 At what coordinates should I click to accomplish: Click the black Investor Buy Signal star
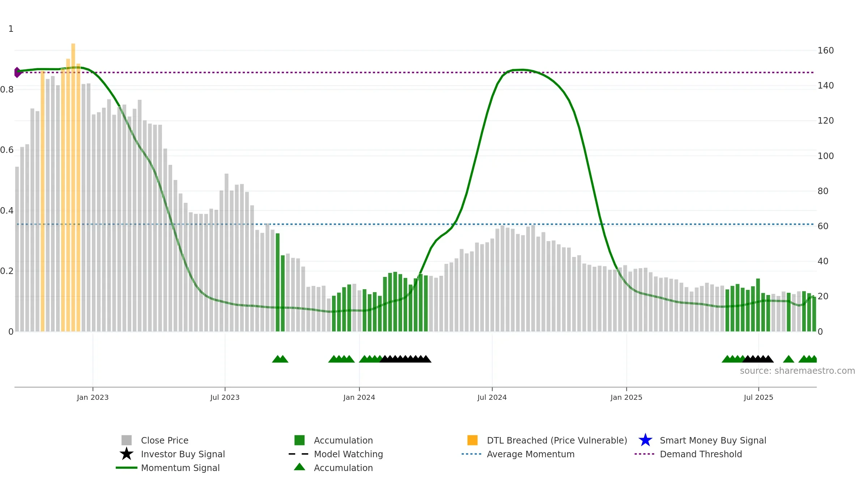126,454
